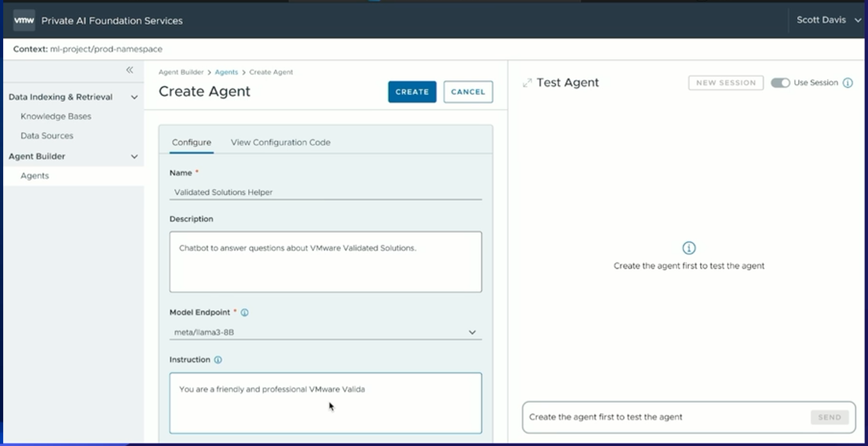The image size is (868, 446).
Task: Collapse the sidebar with double-chevron icon
Action: tap(129, 70)
